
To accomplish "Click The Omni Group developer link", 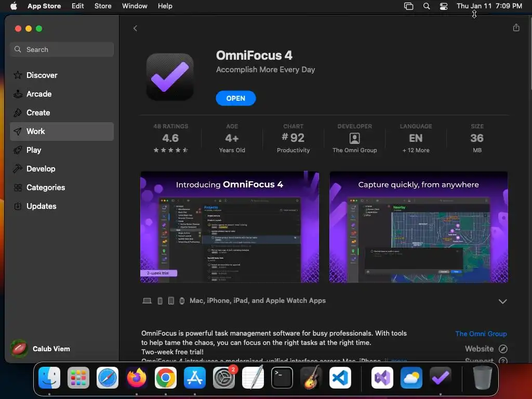I will (x=481, y=334).
